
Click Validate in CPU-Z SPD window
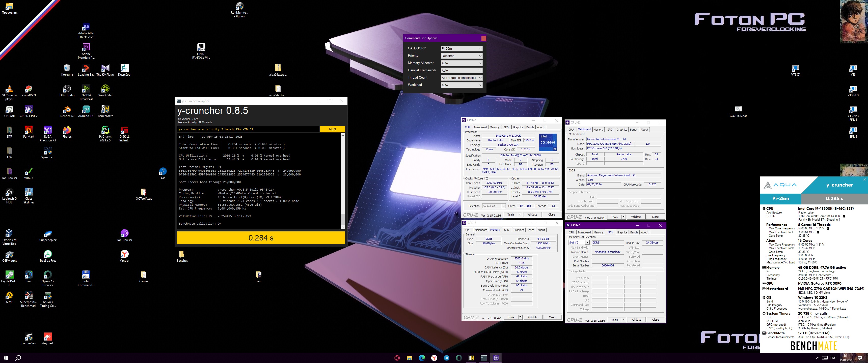point(636,320)
